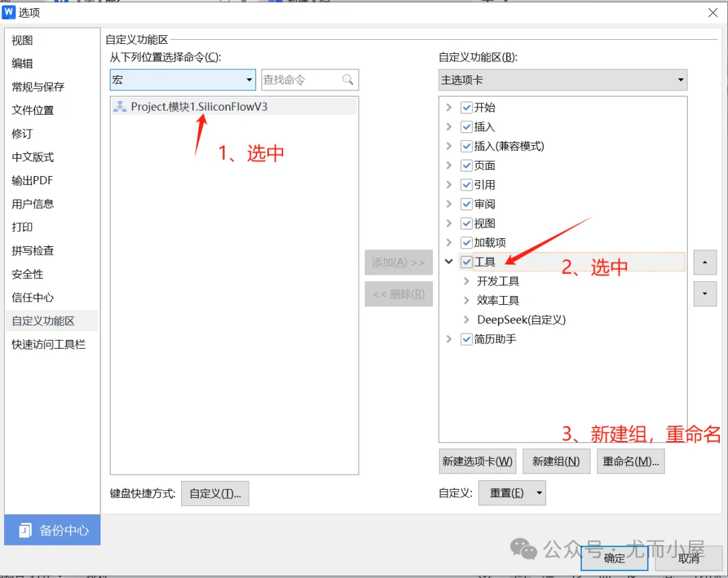
Task: Select the 效率工具 tree item
Action: (497, 301)
